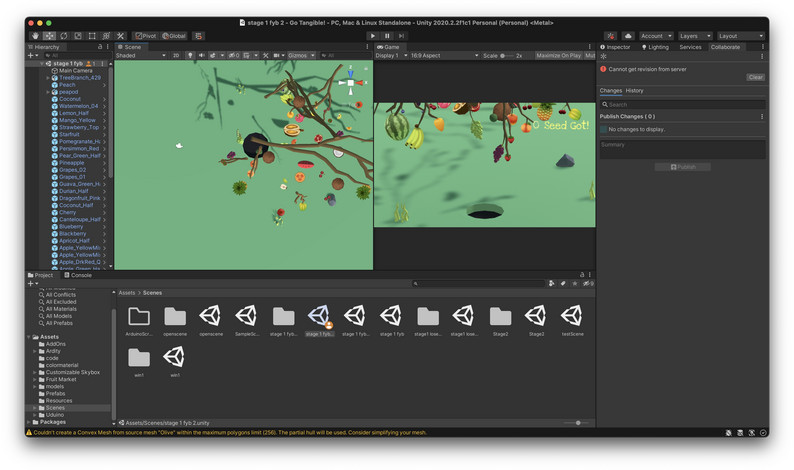Toggle Maximize On Play
The width and height of the screenshot is (794, 470).
pos(558,56)
